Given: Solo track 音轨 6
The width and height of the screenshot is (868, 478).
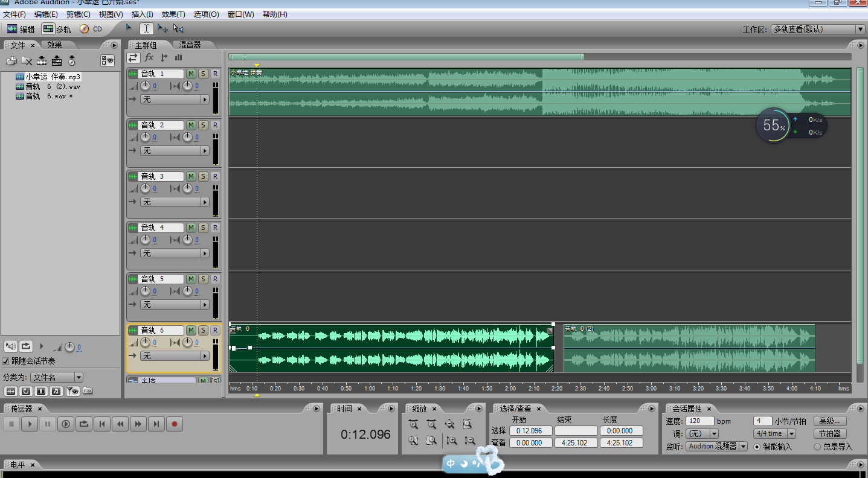Looking at the screenshot, I should 203,330.
